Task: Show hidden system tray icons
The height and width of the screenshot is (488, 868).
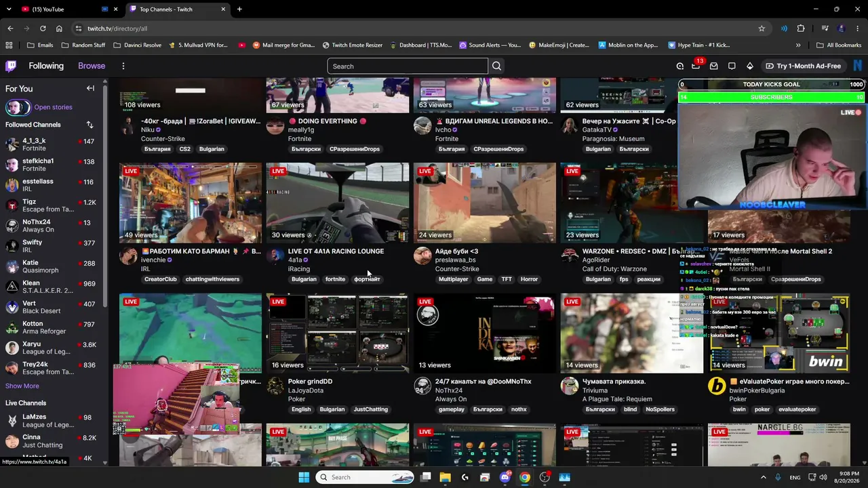Action: (x=763, y=477)
